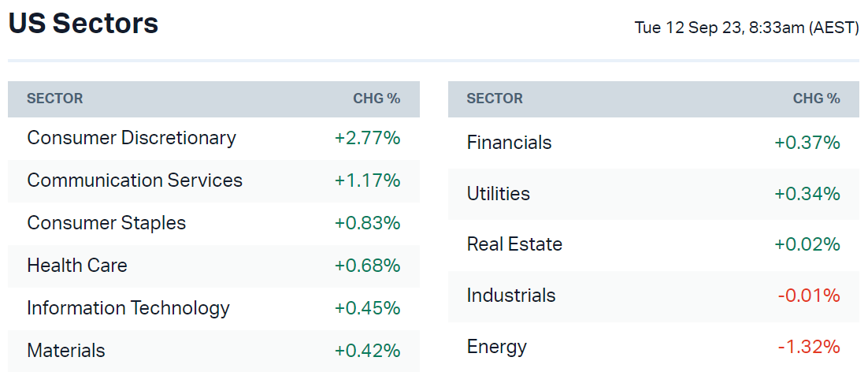Click Consumer Discretionary's +2.77% change value
868x372 pixels.
[367, 138]
